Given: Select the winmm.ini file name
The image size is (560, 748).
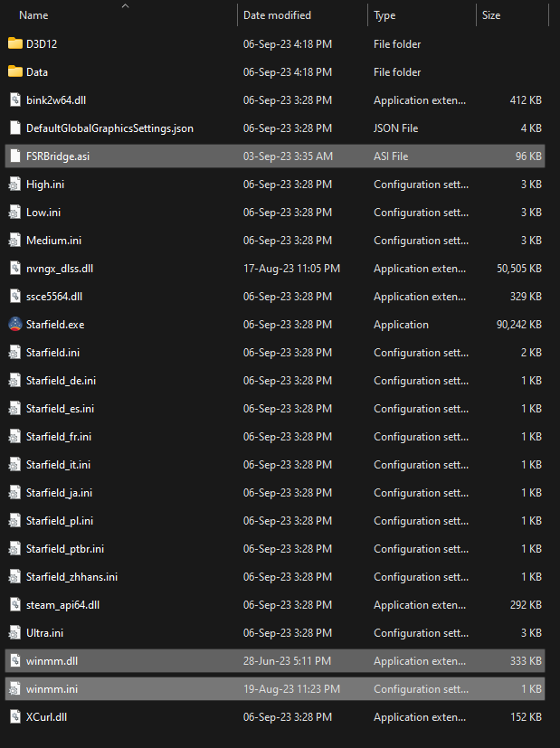Looking at the screenshot, I should click(52, 689).
